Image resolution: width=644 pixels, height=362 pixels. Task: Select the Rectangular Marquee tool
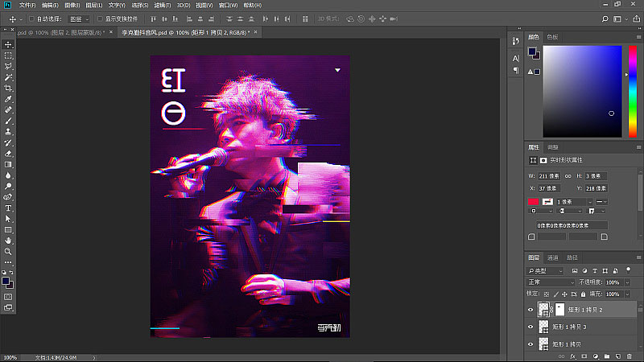click(8, 56)
